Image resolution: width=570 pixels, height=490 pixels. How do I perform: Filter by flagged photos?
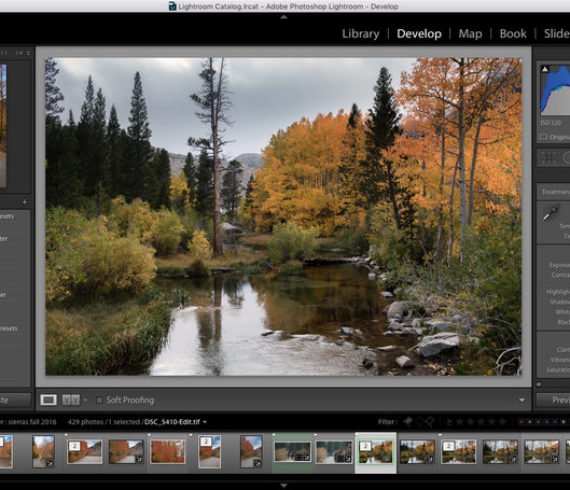[408, 422]
